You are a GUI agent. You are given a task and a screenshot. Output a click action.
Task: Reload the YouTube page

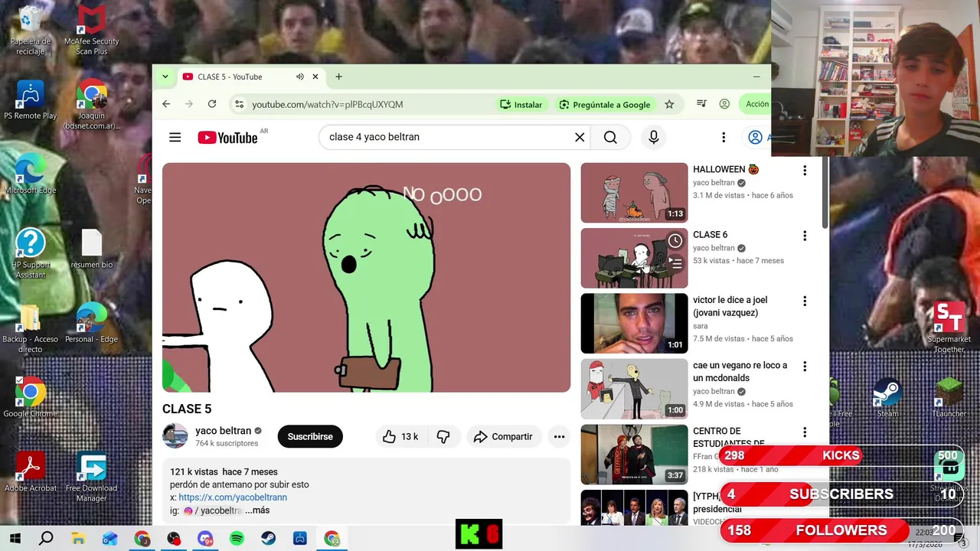212,104
